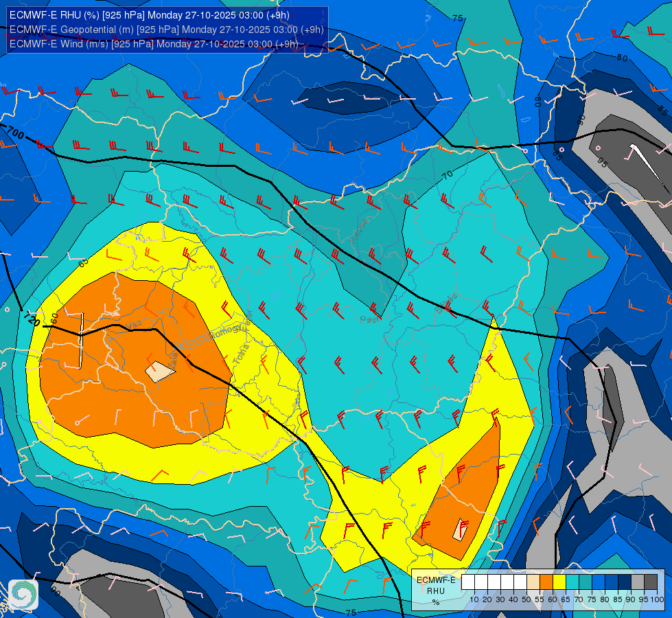Click the 95 humidity contour label
The height and width of the screenshot is (618, 672).
602,163
